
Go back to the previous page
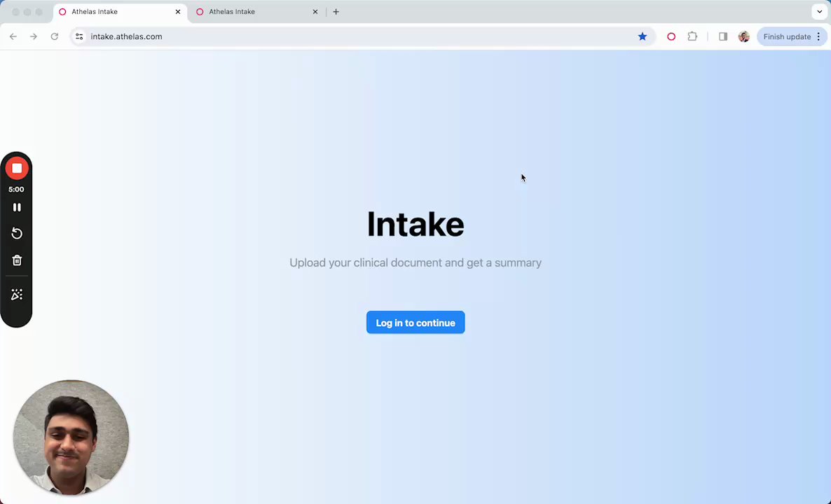[x=13, y=36]
